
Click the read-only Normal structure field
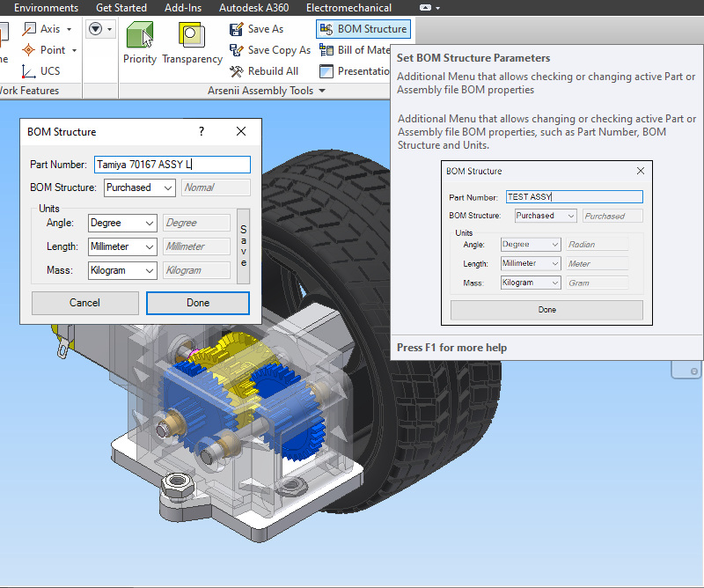216,187
